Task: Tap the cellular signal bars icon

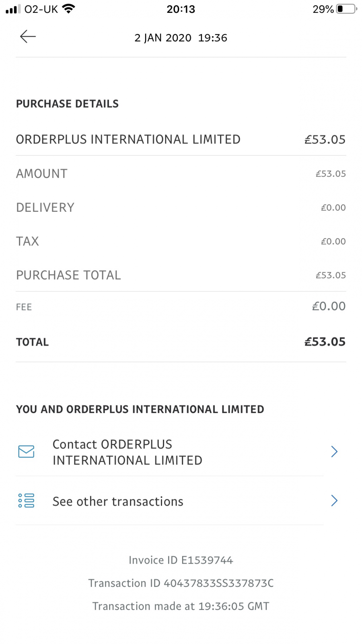Action: [x=13, y=9]
